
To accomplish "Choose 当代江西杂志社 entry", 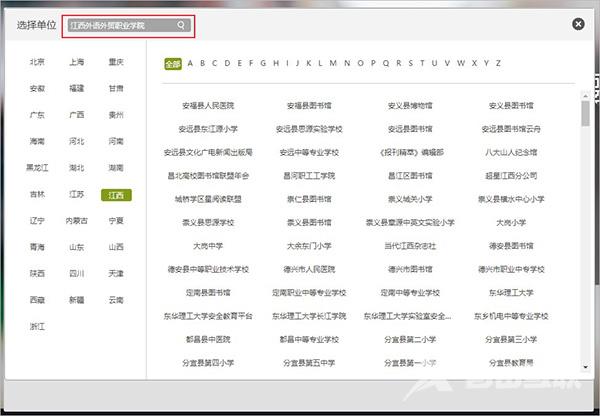I will point(410,245).
